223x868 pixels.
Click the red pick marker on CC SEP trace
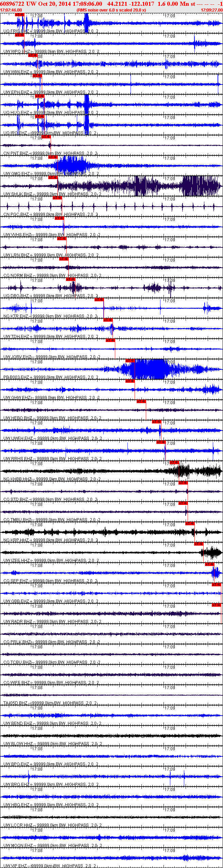pyautogui.click(x=210, y=564)
